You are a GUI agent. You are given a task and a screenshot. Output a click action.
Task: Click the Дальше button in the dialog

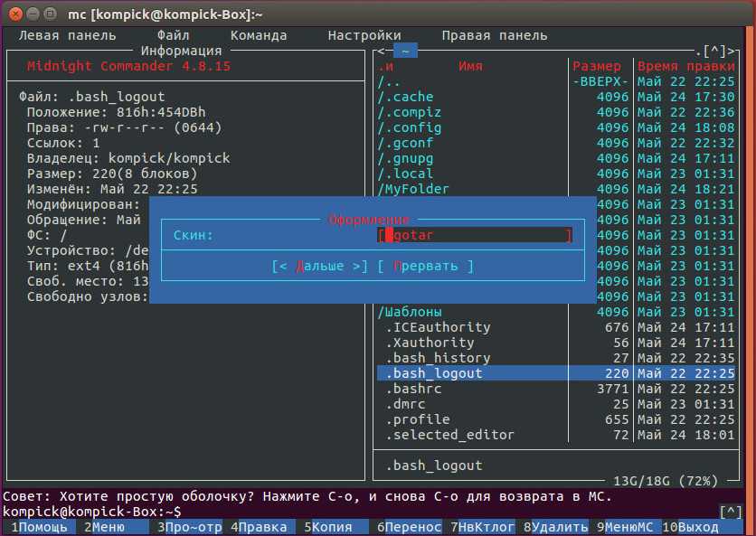[320, 266]
